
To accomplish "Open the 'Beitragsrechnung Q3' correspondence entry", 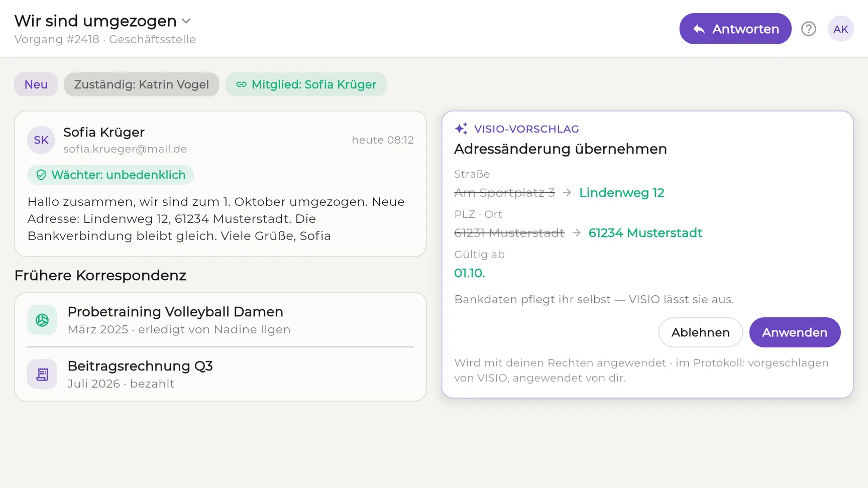I will (221, 374).
